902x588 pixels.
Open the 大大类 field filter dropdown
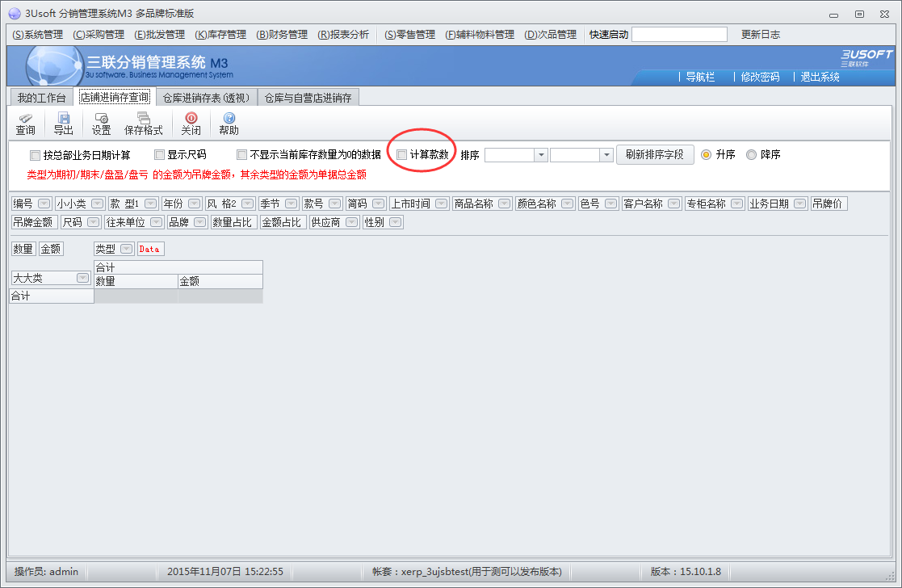click(82, 278)
